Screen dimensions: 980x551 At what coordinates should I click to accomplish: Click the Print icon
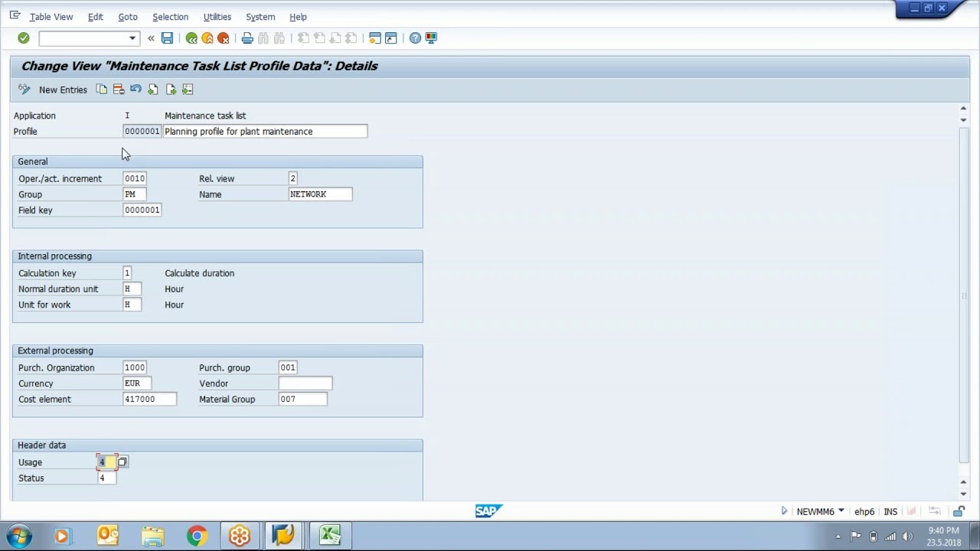tap(247, 37)
